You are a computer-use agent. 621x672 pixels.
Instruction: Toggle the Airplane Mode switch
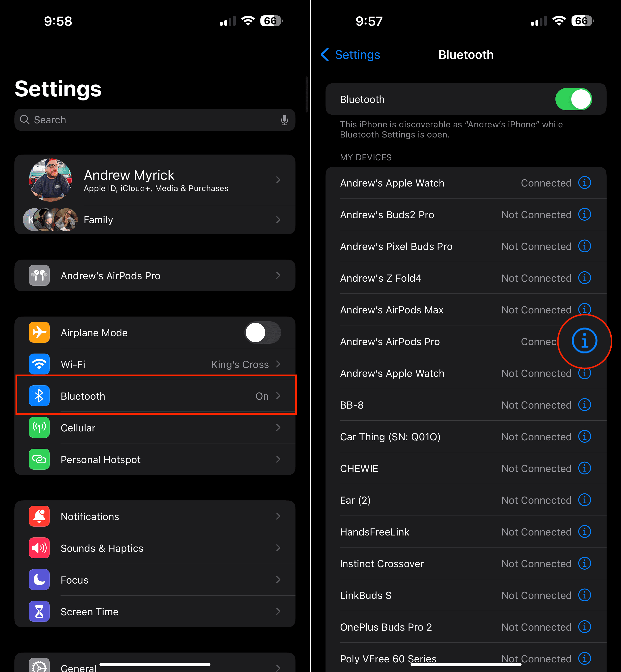pyautogui.click(x=262, y=332)
